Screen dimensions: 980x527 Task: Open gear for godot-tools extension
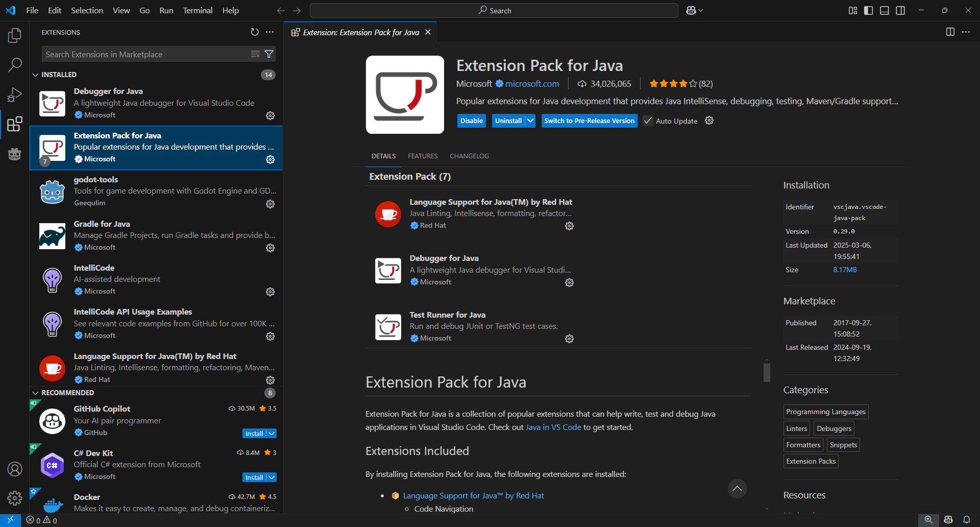point(271,204)
